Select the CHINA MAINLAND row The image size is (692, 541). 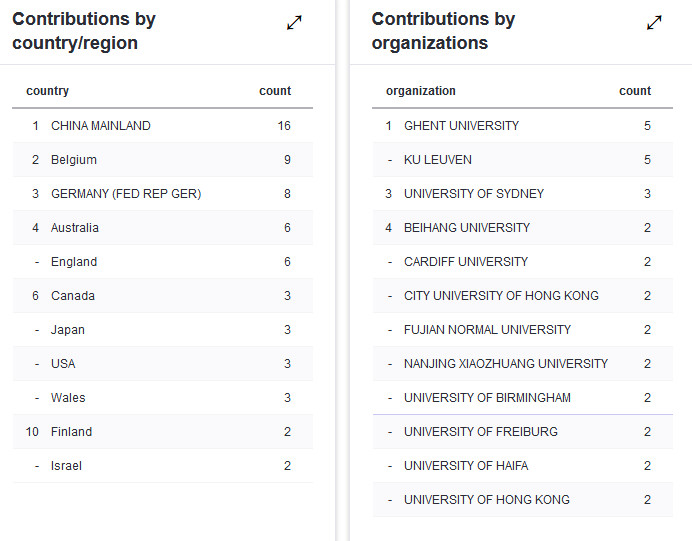101,126
